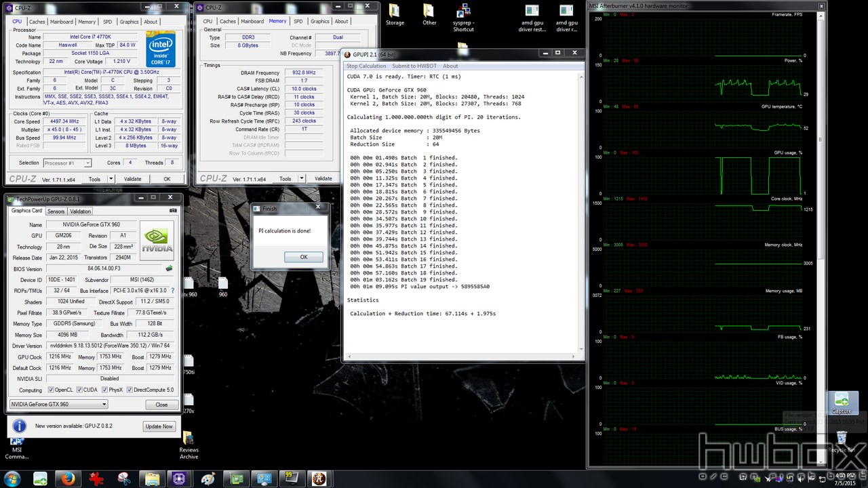Click the Intel Core i7 logo in CPU-Z

pos(160,49)
